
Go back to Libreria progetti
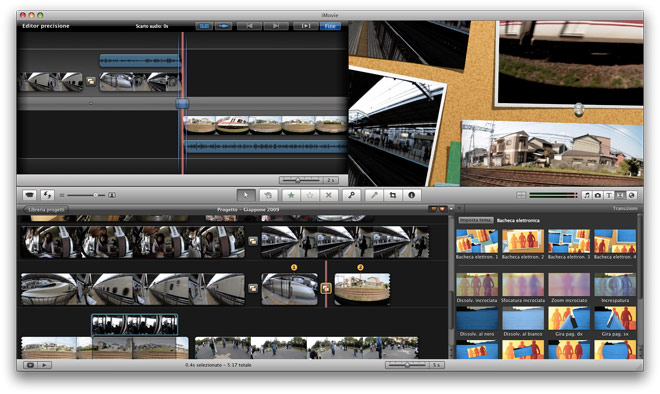click(46, 209)
